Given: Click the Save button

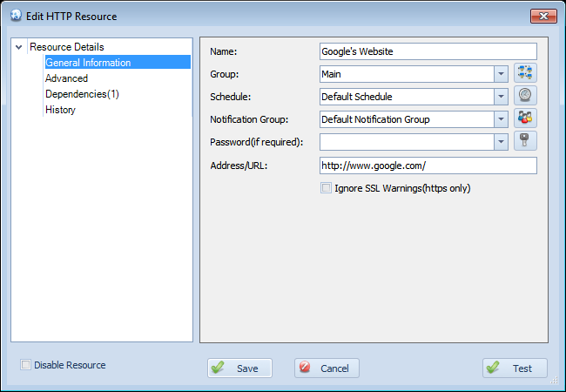Looking at the screenshot, I should coord(239,368).
